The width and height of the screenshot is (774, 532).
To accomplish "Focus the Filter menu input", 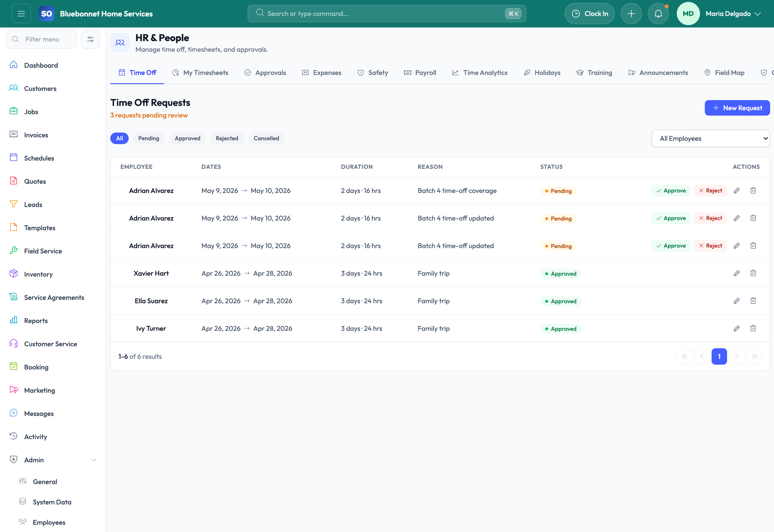I will pos(41,39).
